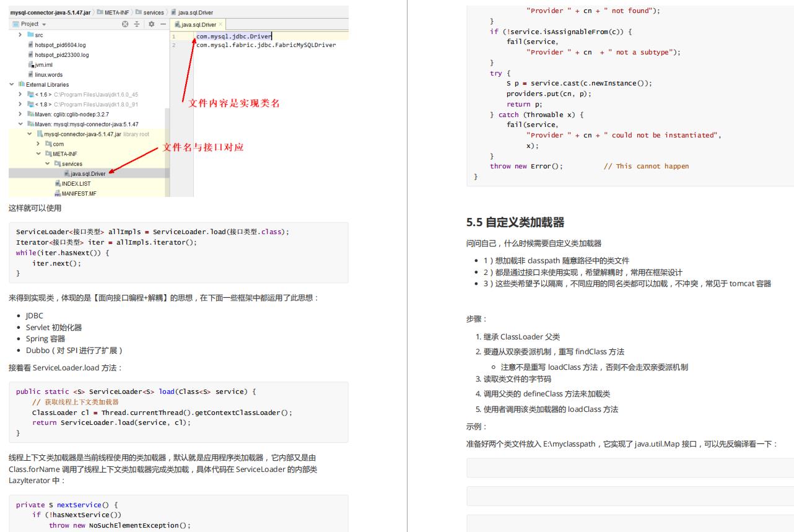This screenshot has width=794, height=532.
Task: Click '这样就可以使用' text below image
Action: 35,207
